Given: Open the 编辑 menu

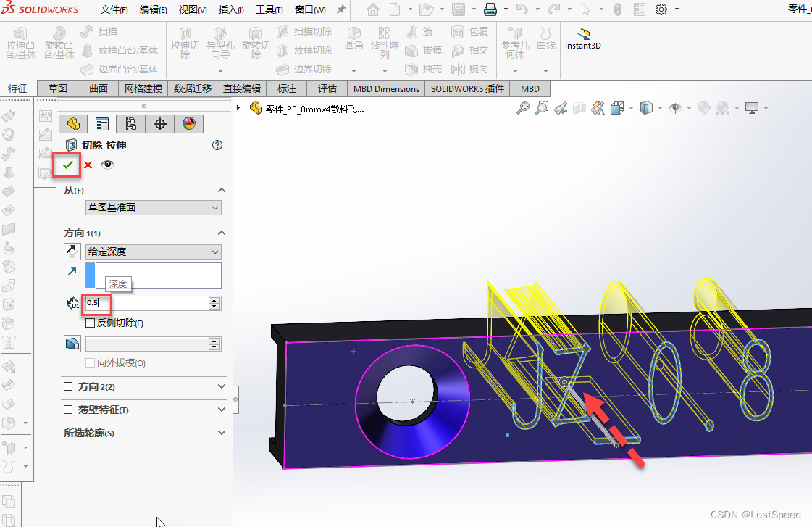Looking at the screenshot, I should click(154, 9).
